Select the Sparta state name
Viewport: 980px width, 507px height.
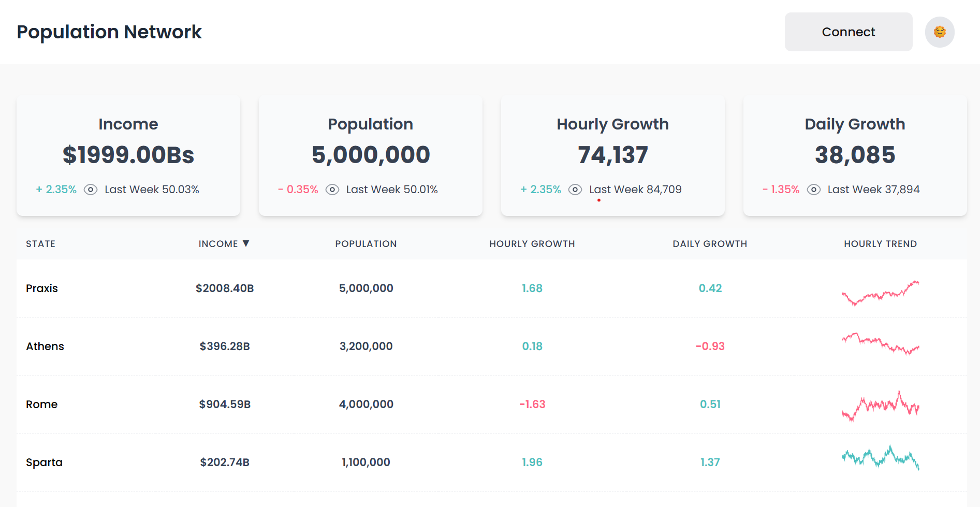click(44, 462)
